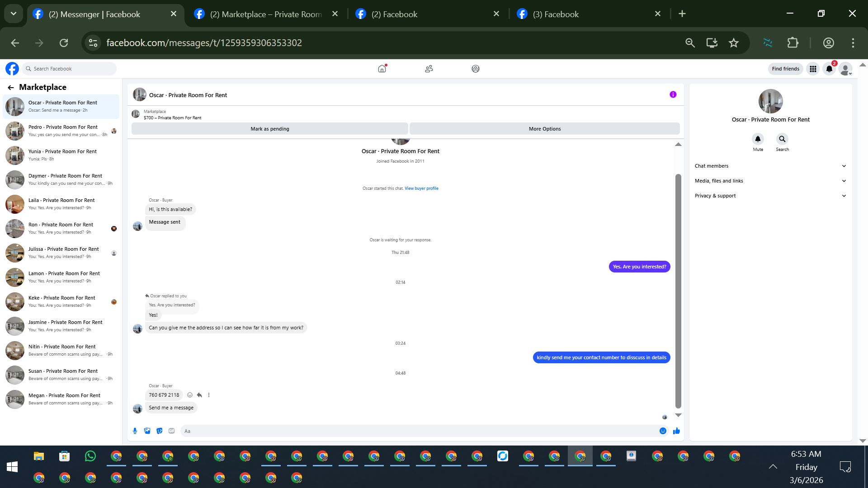Open the GIF picker icon
The width and height of the screenshot is (868, 488).
[x=171, y=431]
